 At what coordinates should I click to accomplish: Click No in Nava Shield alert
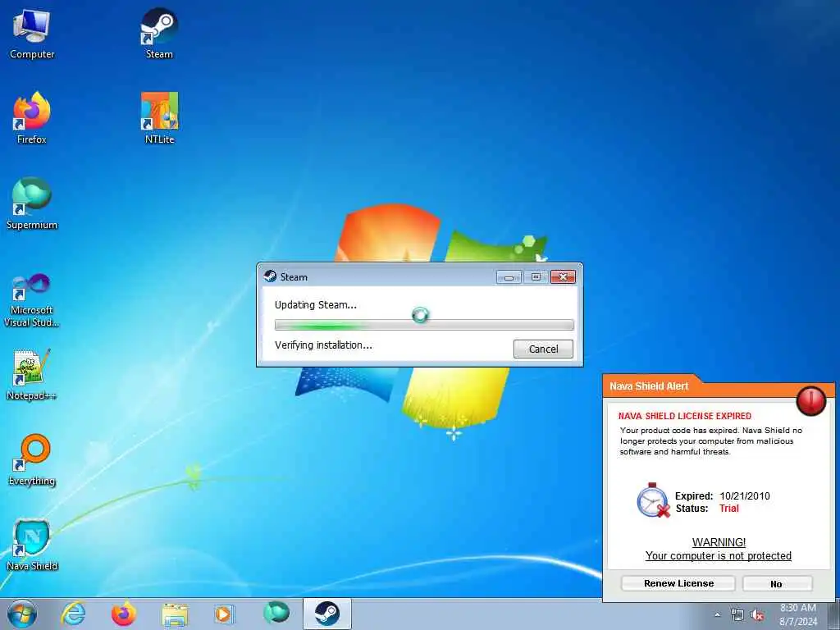click(777, 583)
